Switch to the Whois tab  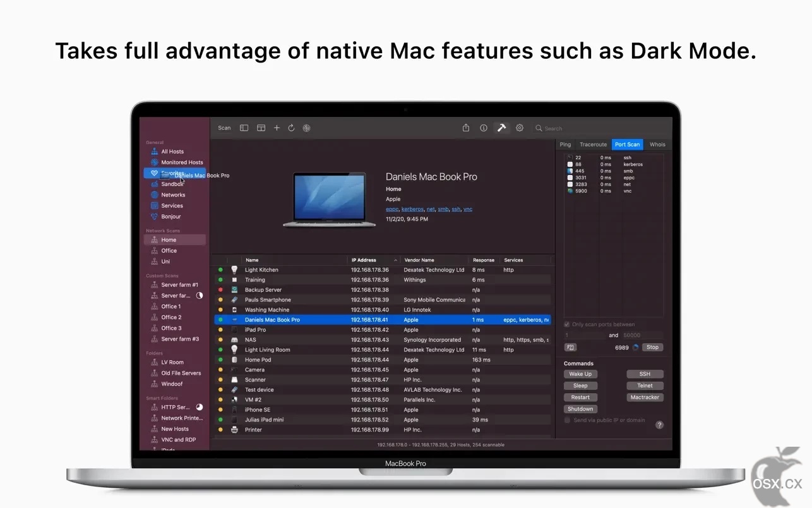click(x=657, y=145)
